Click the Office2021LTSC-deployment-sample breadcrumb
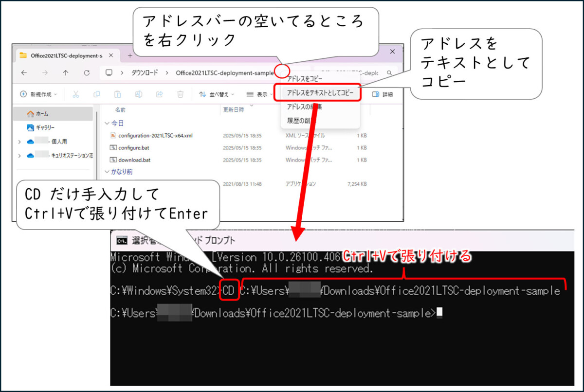The image size is (584, 392). click(x=224, y=73)
